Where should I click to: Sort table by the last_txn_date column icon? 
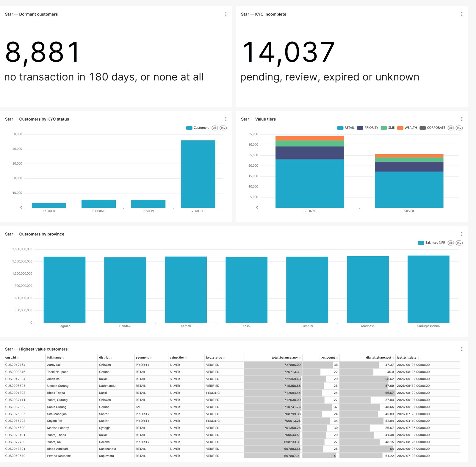point(419,358)
